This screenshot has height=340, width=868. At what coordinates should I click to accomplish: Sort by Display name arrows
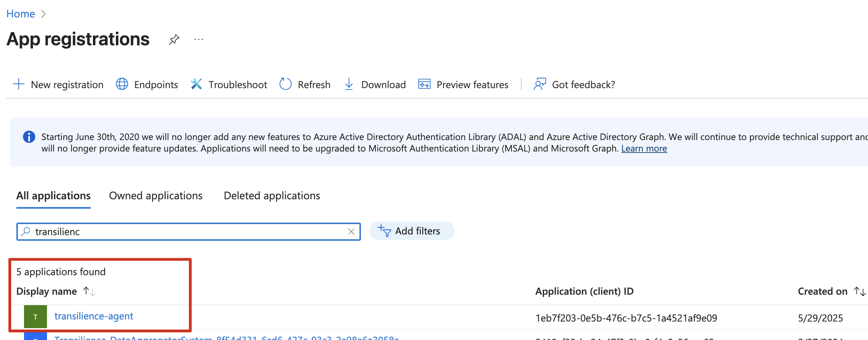(x=89, y=291)
